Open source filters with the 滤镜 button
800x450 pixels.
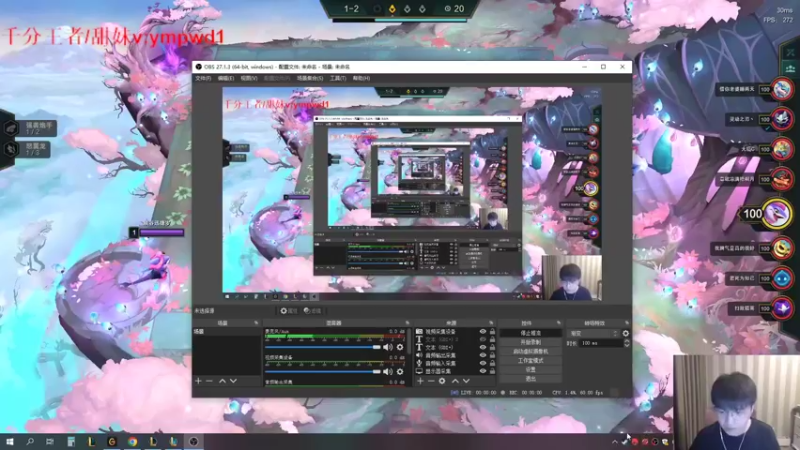(x=312, y=311)
